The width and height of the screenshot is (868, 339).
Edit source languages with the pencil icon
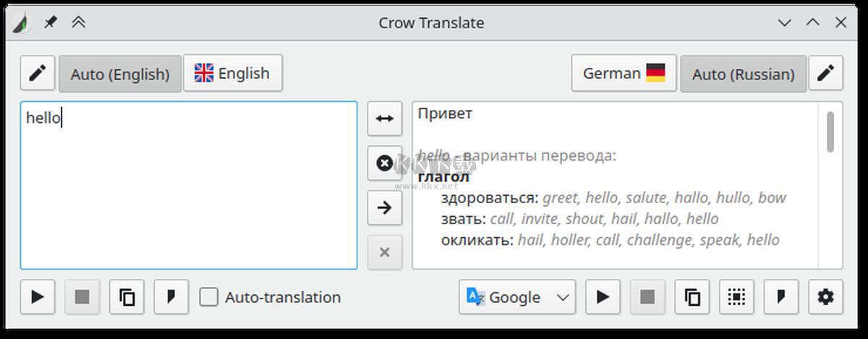[38, 74]
